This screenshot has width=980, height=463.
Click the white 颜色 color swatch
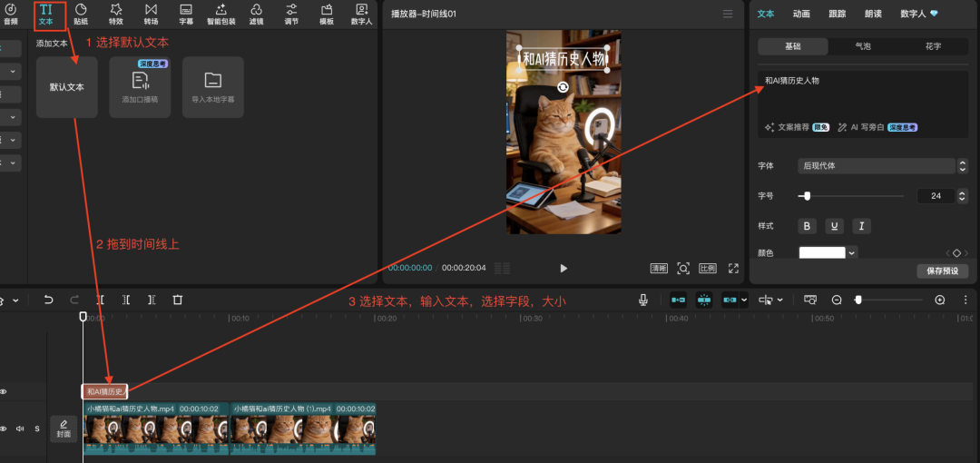[x=822, y=252]
